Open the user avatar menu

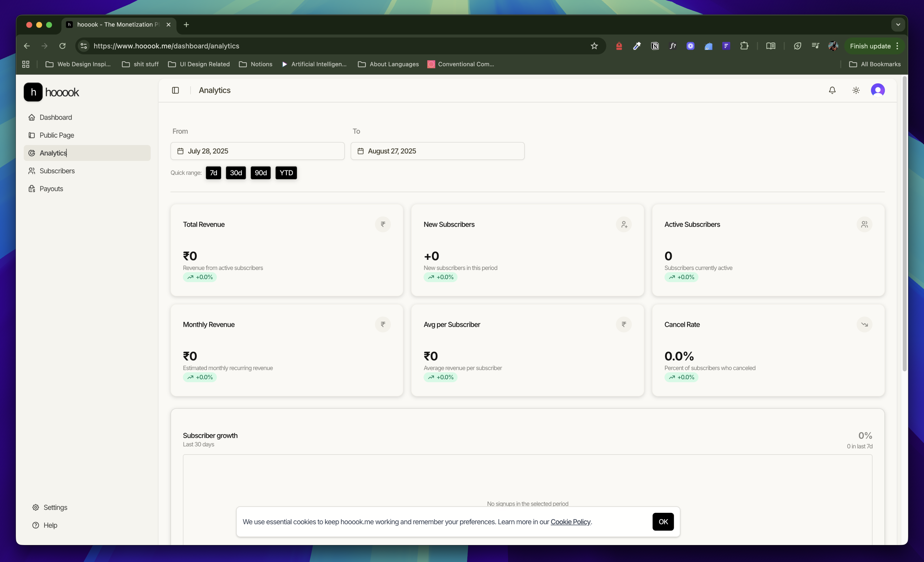[x=878, y=90]
